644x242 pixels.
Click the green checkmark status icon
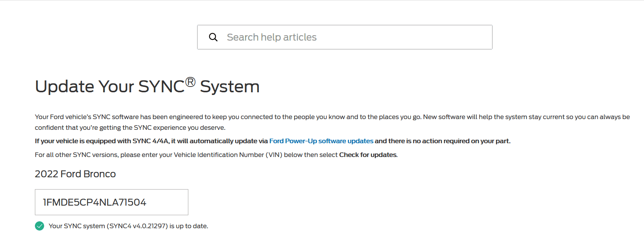pyautogui.click(x=40, y=226)
